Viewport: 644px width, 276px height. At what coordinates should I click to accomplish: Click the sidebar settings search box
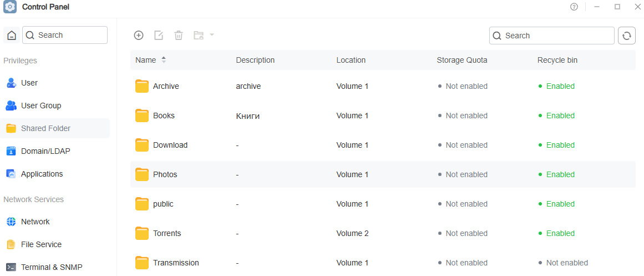(x=70, y=35)
